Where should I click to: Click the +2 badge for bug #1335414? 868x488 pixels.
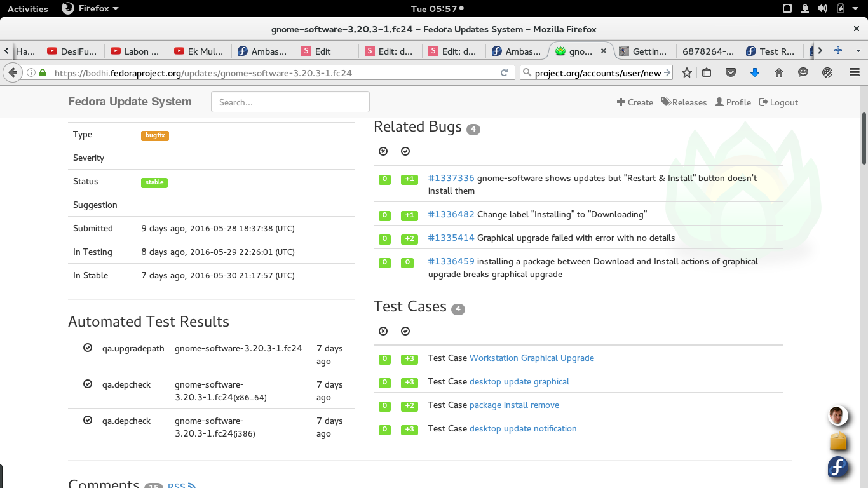pos(409,239)
